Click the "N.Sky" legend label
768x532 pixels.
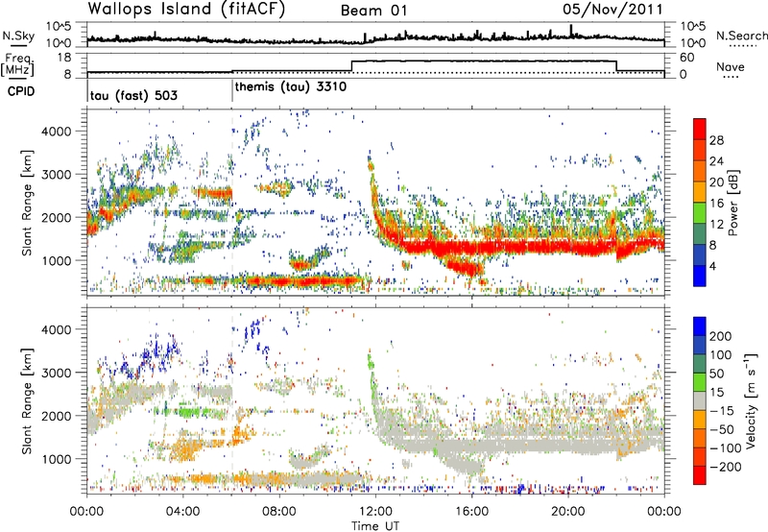[18, 36]
